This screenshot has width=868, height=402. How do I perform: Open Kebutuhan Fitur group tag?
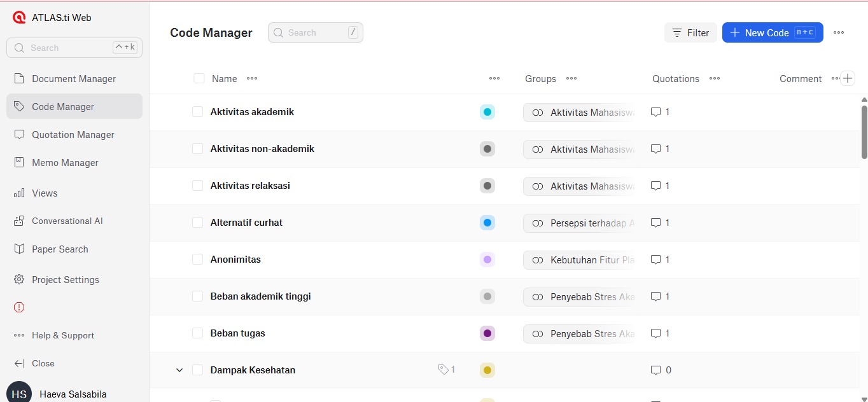click(x=579, y=260)
